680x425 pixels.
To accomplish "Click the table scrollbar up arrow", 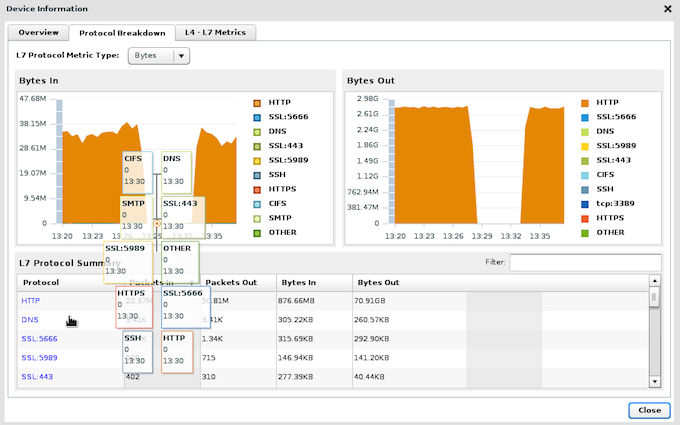I will tap(654, 281).
